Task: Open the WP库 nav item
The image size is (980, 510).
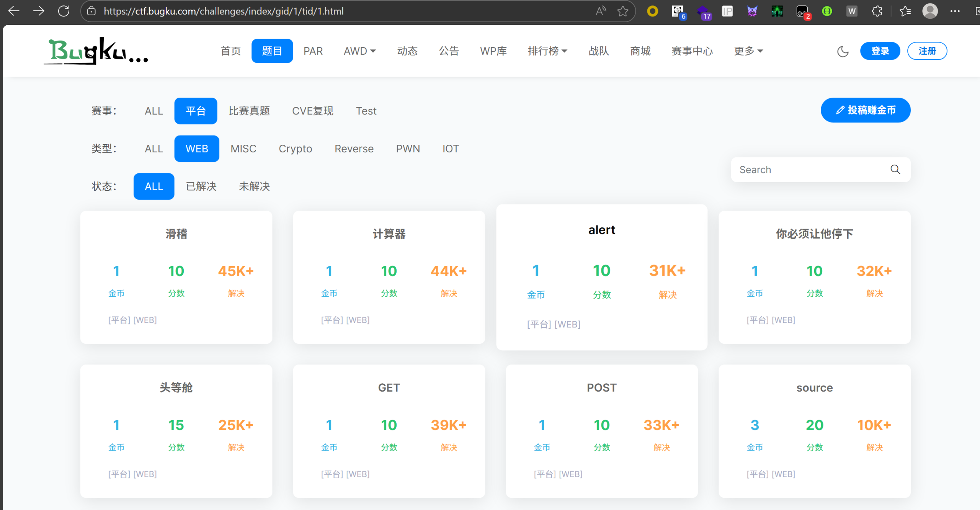Action: click(493, 51)
